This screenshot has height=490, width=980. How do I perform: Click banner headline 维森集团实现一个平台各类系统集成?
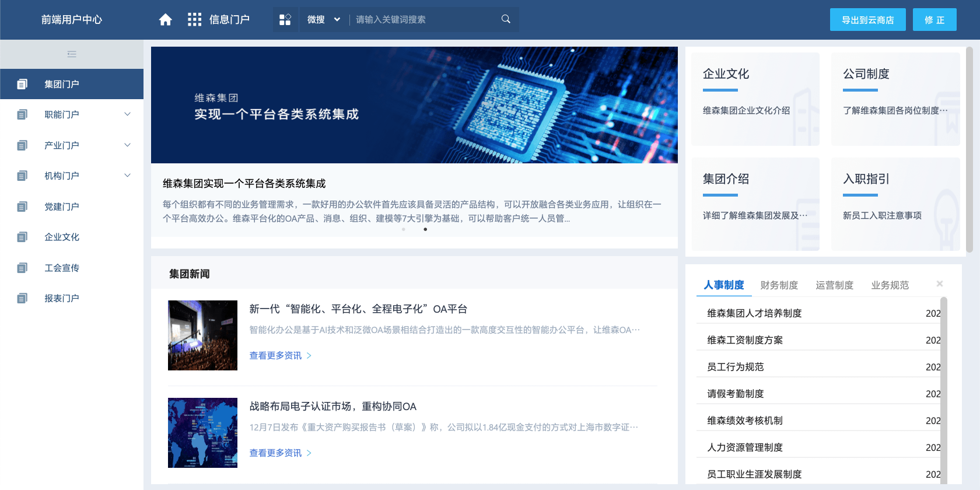[x=244, y=184]
